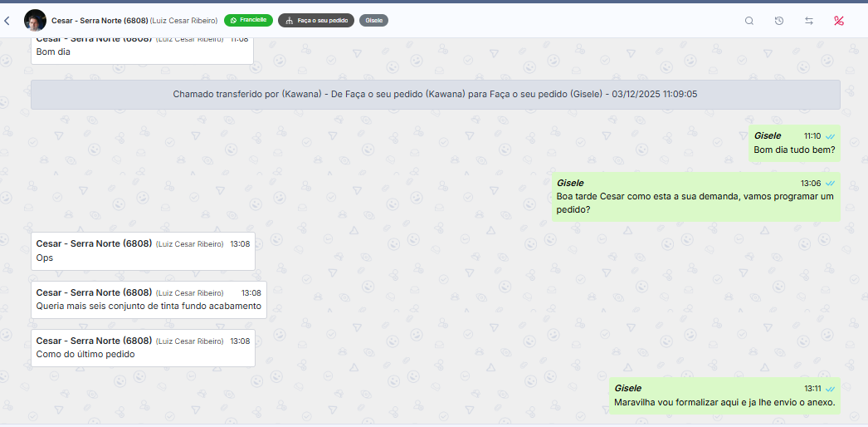Viewport: 868px width, 427px height.
Task: Click the double-check mark on 11:10 message
Action: tap(830, 136)
